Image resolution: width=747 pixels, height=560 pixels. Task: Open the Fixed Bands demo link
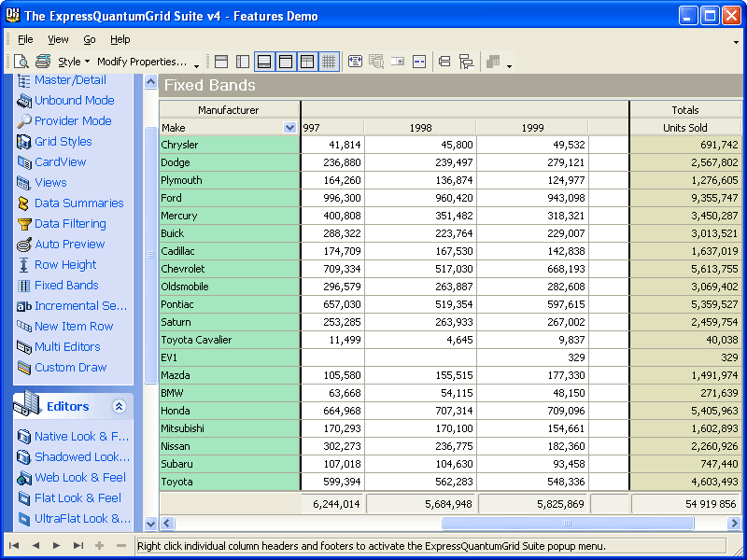click(x=66, y=286)
